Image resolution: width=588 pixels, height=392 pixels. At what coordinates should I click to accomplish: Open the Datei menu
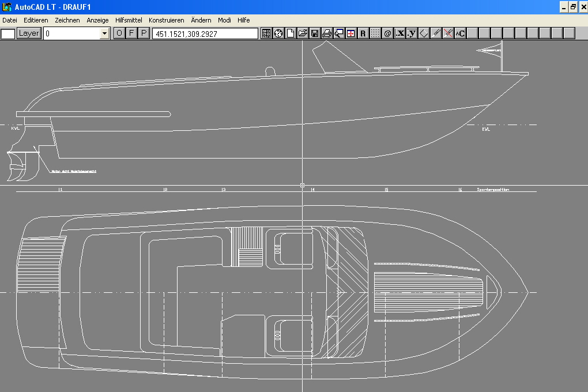(10, 20)
